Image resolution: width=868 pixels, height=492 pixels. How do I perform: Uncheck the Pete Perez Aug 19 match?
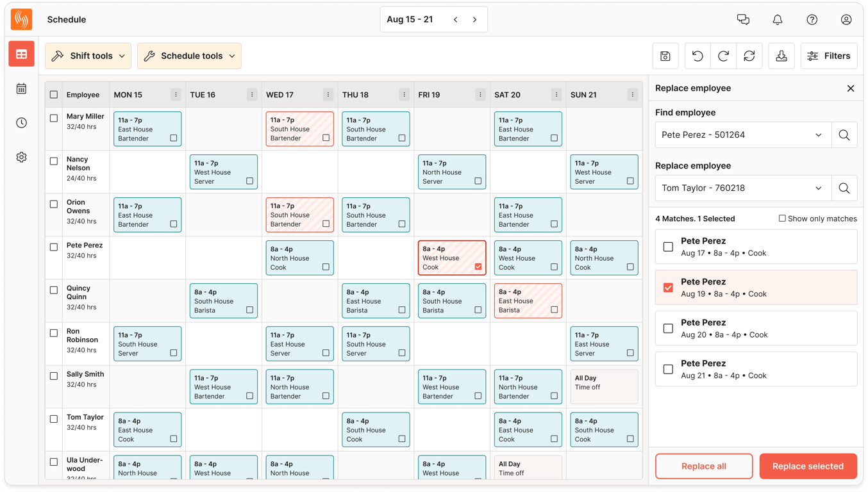(668, 288)
